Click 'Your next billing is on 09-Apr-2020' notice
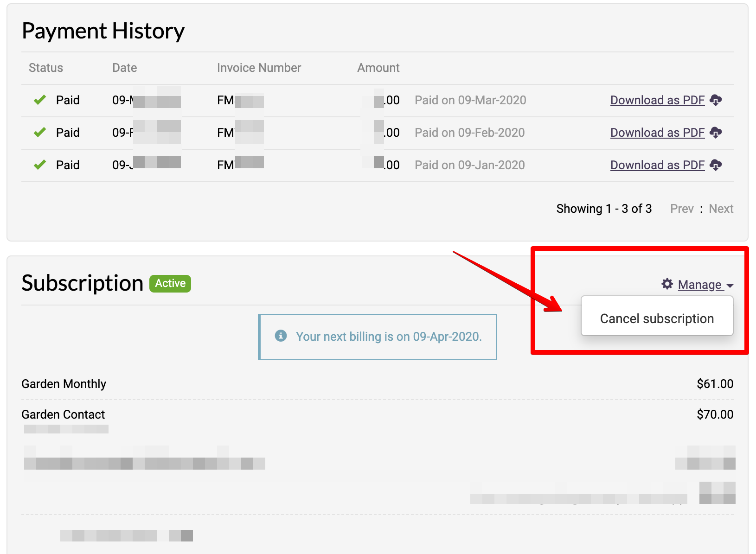Image resolution: width=756 pixels, height=554 pixels. tap(378, 337)
